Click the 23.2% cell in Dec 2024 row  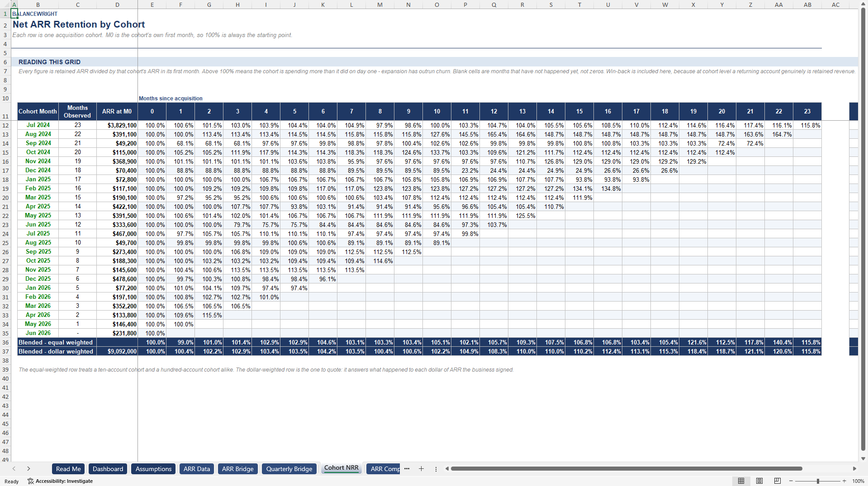pos(465,170)
